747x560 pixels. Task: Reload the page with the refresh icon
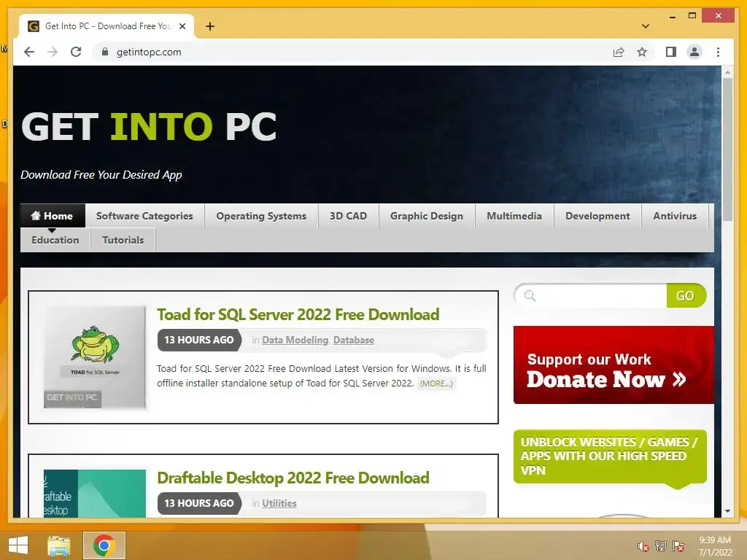(x=76, y=52)
